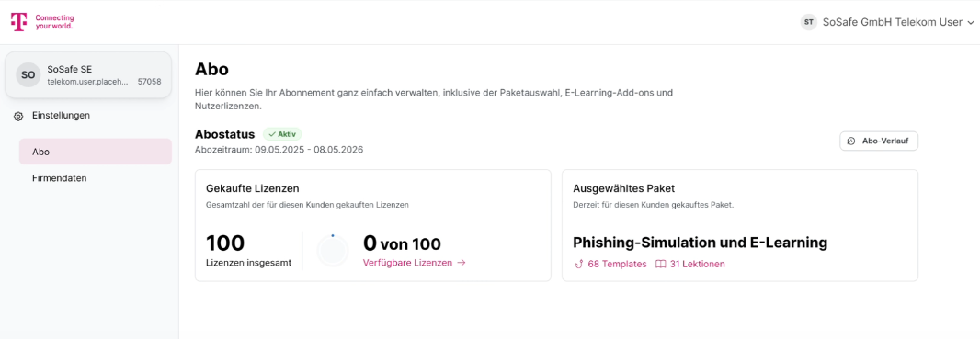This screenshot has width=980, height=339.
Task: Click the Connecting your world tagline
Action: [54, 22]
